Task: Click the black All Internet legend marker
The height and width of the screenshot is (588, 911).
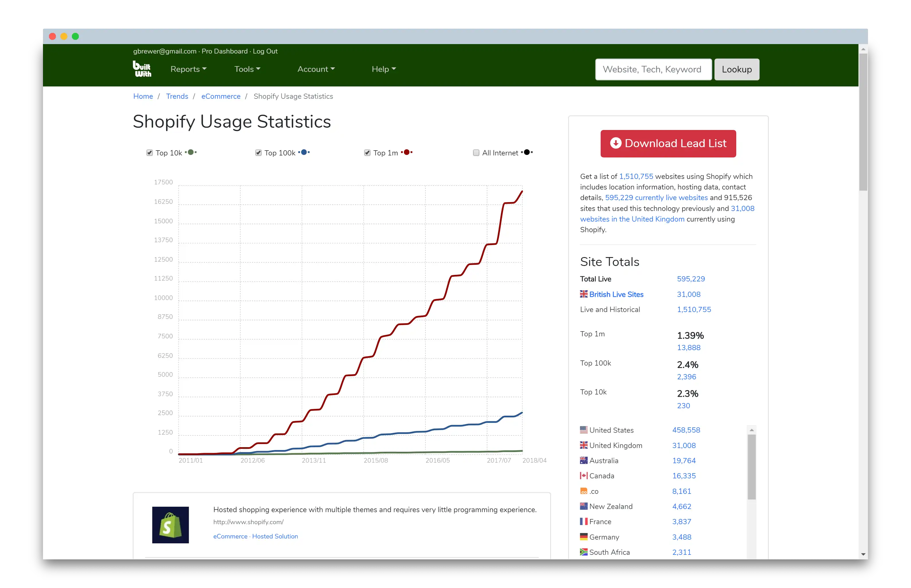Action: (526, 152)
